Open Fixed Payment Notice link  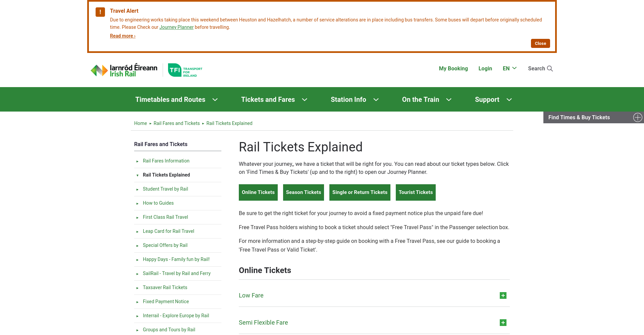[x=166, y=301]
